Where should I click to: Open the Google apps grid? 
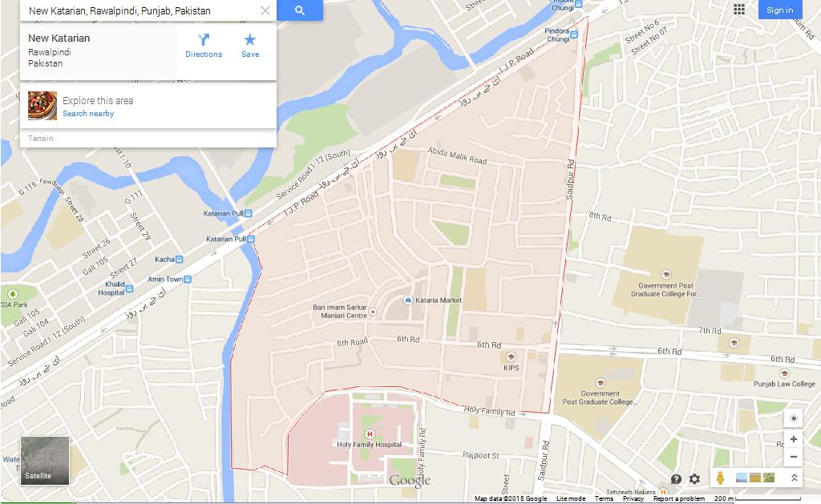click(x=738, y=10)
